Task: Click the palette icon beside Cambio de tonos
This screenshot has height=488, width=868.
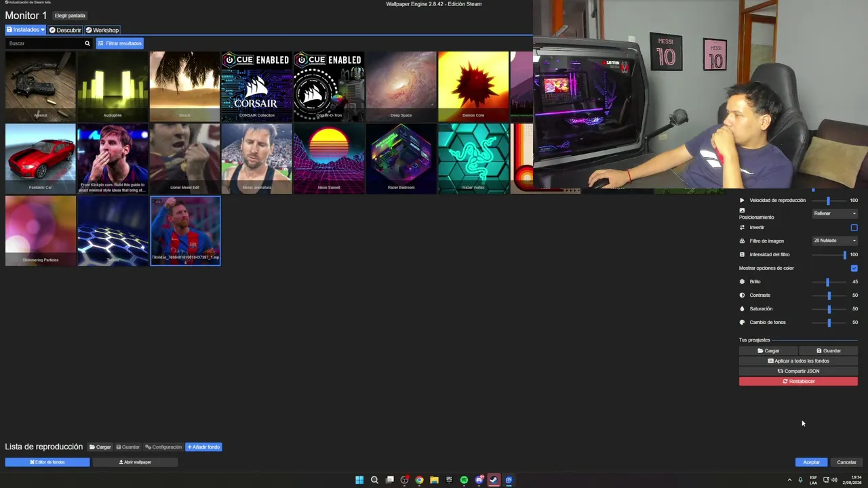Action: pos(742,323)
